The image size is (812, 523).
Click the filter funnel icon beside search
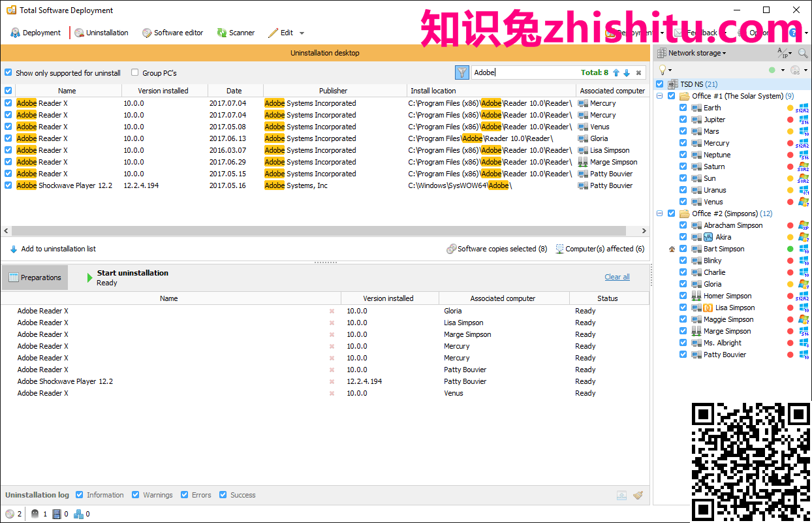[461, 72]
